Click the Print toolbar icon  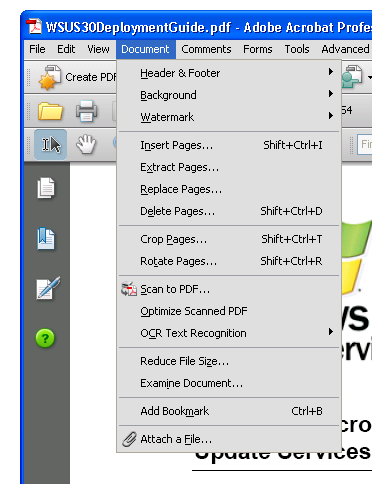point(87,111)
